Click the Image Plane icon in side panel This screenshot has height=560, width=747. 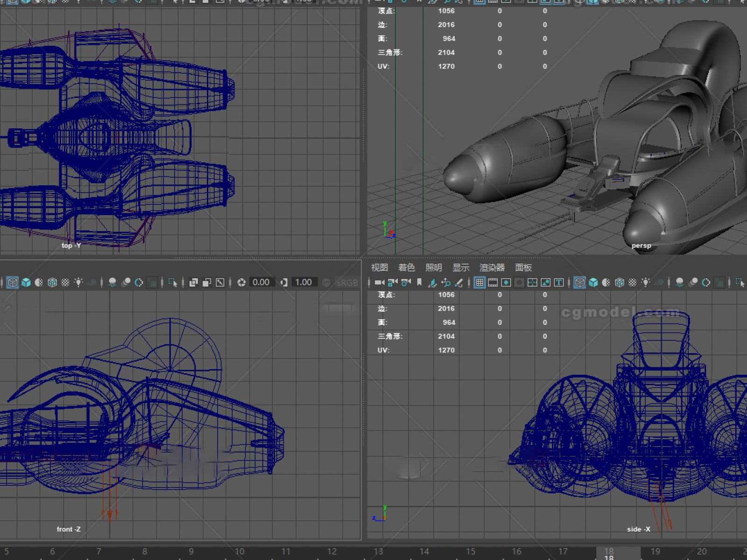[432, 282]
